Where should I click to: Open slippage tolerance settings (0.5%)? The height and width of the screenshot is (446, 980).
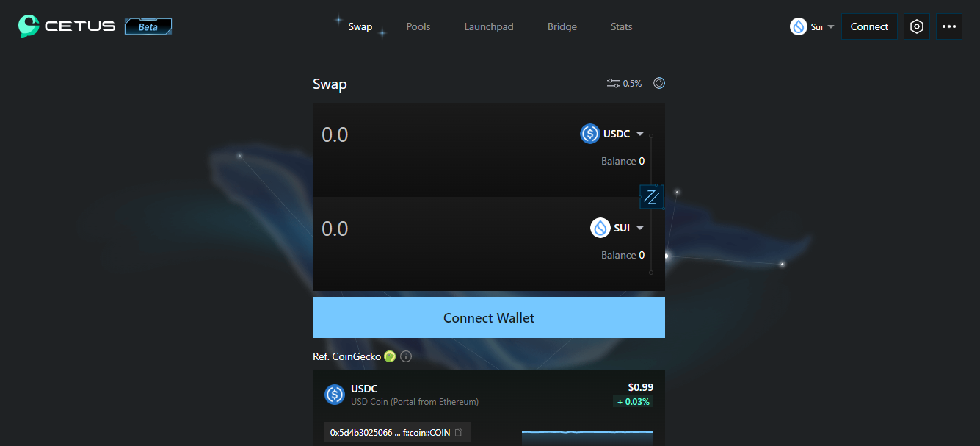coord(624,84)
